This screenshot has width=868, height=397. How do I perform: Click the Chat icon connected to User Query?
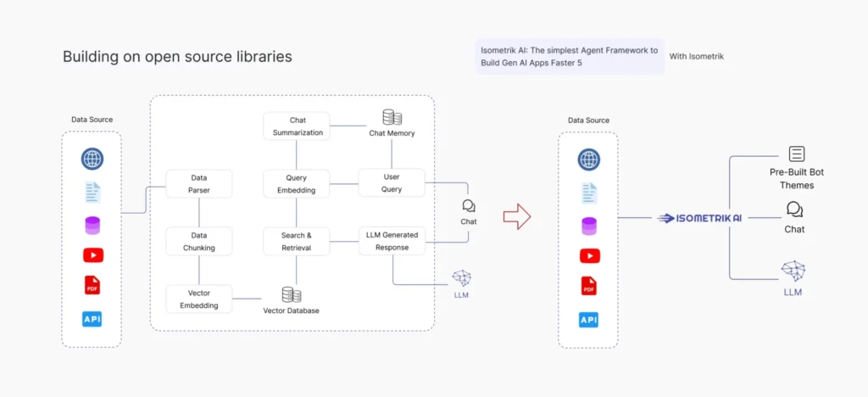pos(468,206)
